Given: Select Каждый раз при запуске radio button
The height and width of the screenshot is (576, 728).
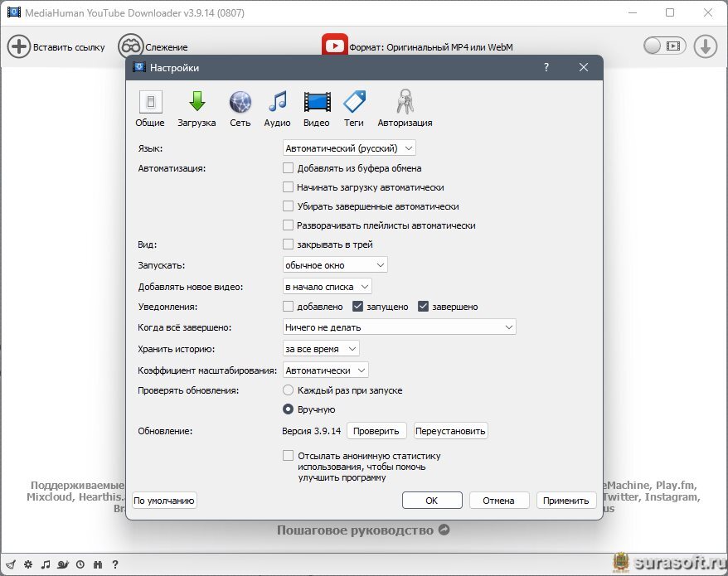Looking at the screenshot, I should (x=288, y=390).
